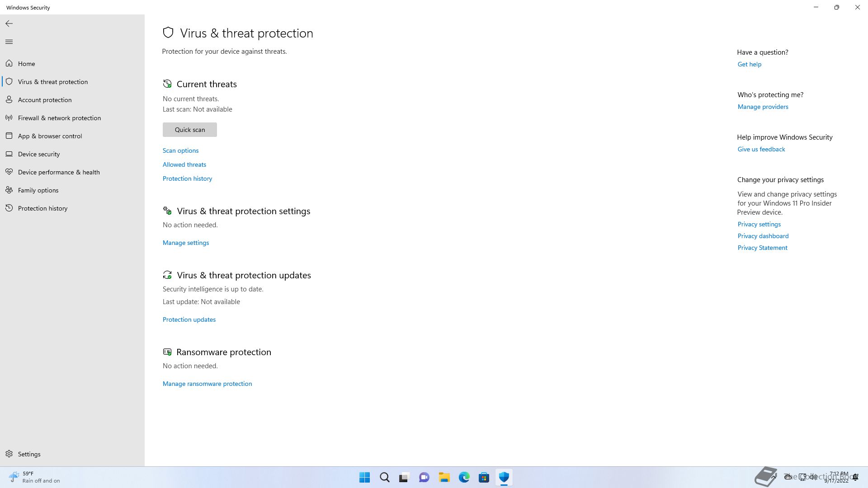Click Manage ransomware protection link
The height and width of the screenshot is (488, 868).
[x=207, y=384]
